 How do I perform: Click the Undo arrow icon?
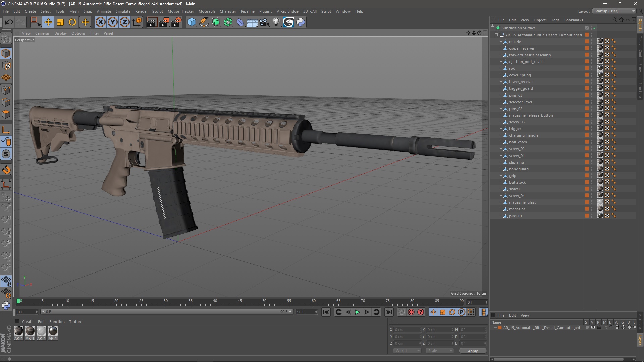click(9, 22)
